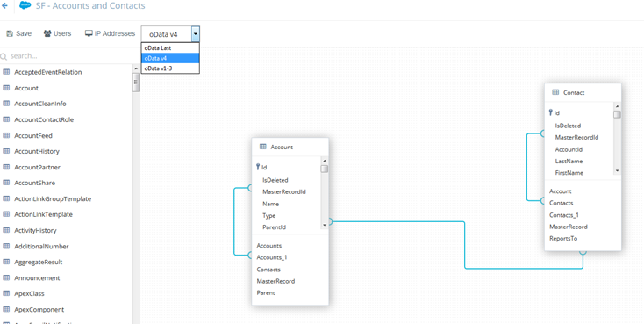The image size is (644, 324).
Task: Click table icon beside ActivityHistory
Action: coord(6,230)
